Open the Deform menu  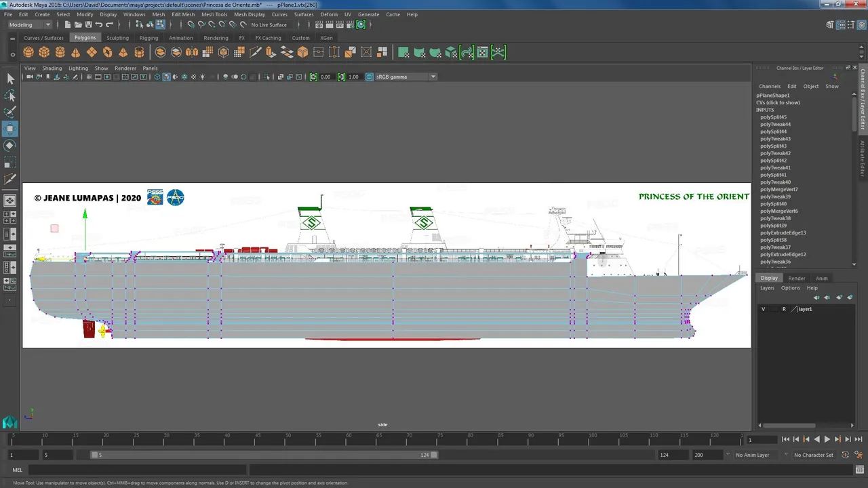329,14
